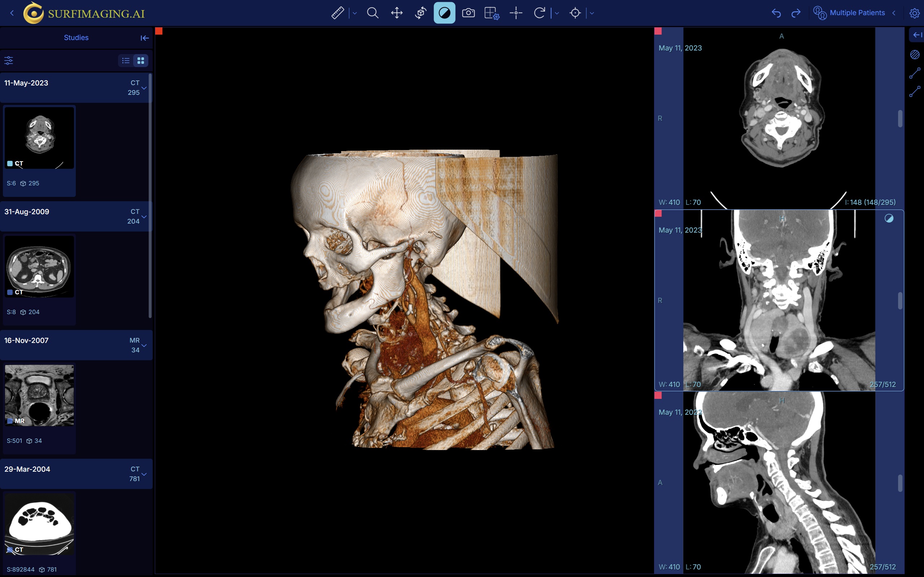Open the viewport layout settings tool
Viewport: 924px width, 577px height.
491,13
